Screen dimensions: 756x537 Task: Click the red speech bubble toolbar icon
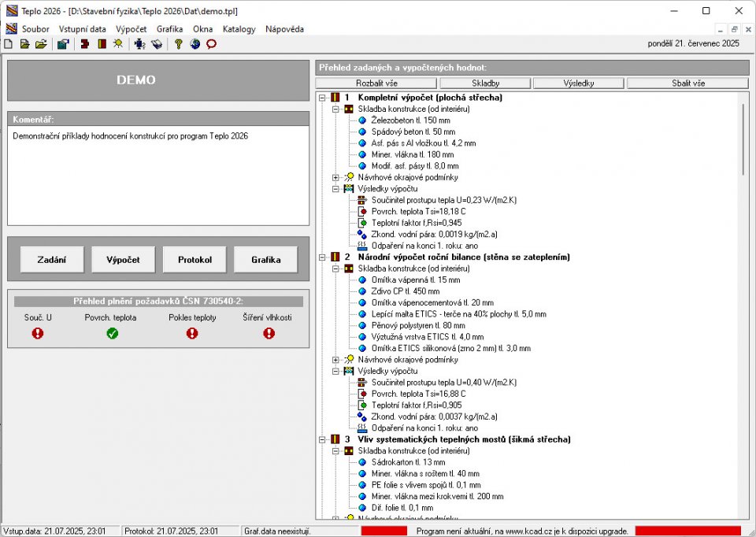211,44
